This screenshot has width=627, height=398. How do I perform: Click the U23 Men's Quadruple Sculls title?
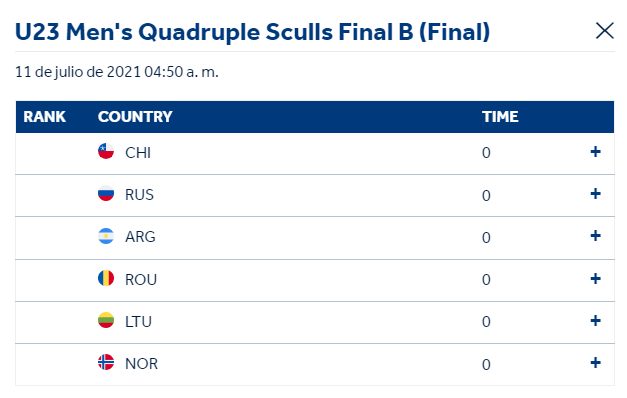pyautogui.click(x=252, y=32)
